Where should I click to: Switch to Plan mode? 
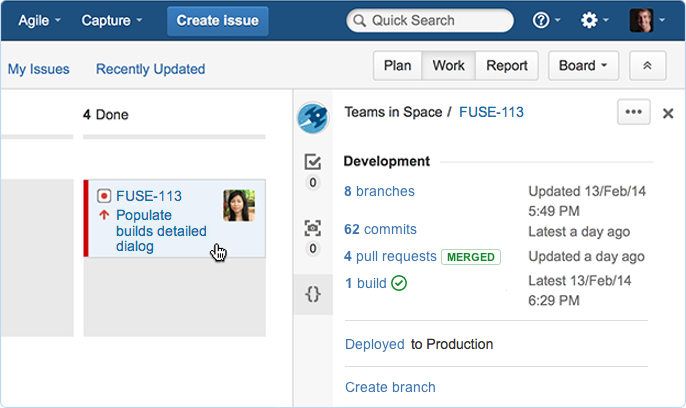click(397, 66)
